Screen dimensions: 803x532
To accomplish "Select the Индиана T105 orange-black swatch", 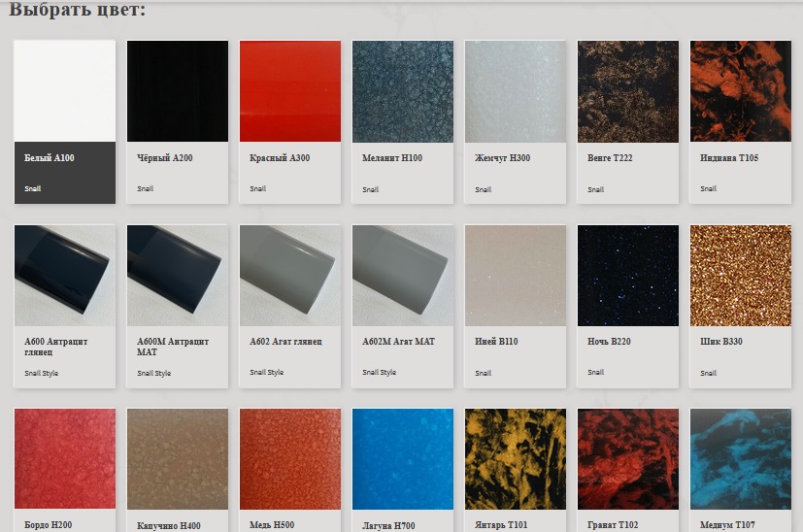I will (741, 91).
